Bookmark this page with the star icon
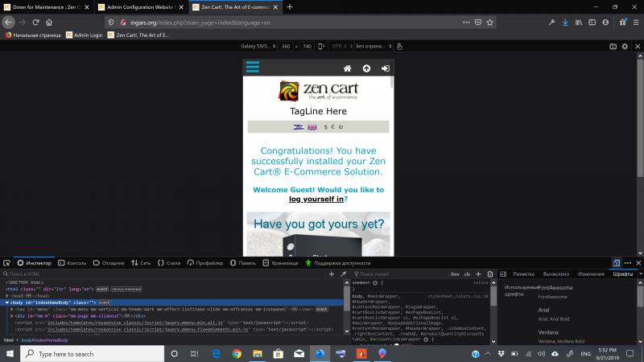Screen dimensions: 644x362 [x=489, y=23]
